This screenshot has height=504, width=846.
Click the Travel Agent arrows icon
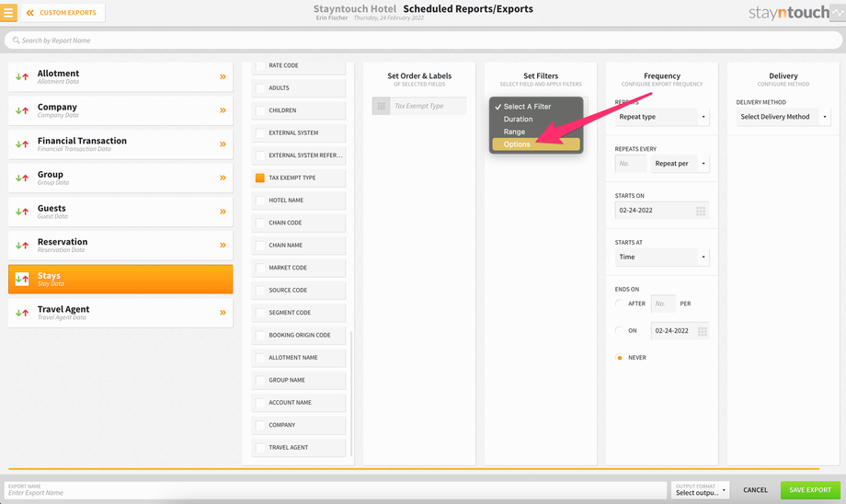[x=22, y=313]
